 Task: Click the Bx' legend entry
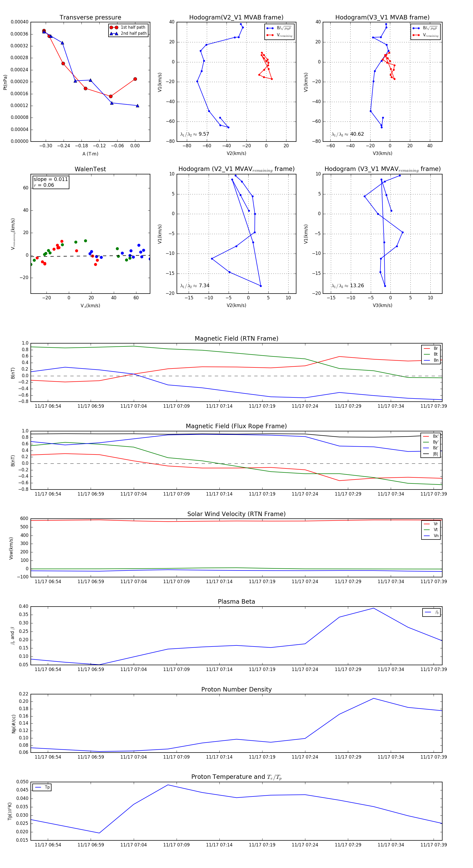click(x=431, y=436)
